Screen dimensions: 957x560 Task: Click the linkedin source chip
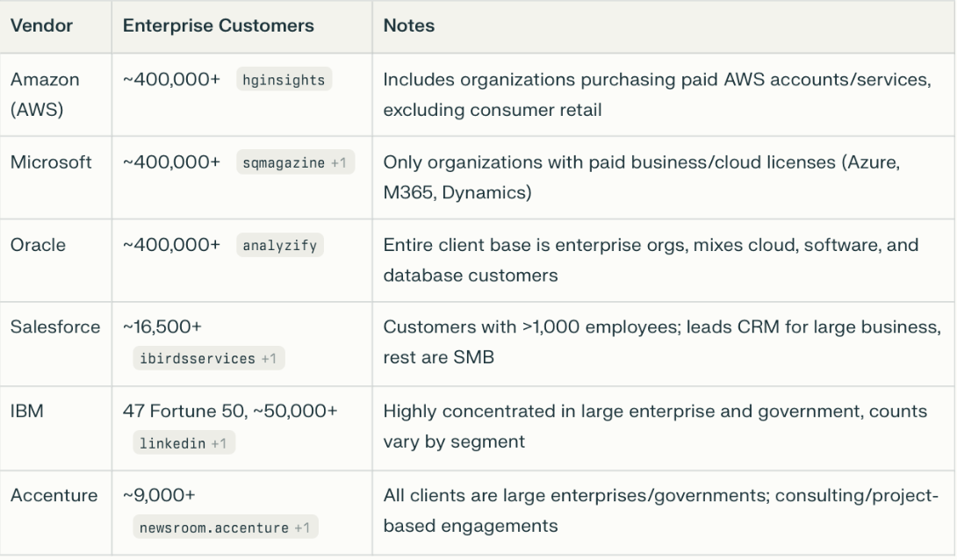(183, 442)
